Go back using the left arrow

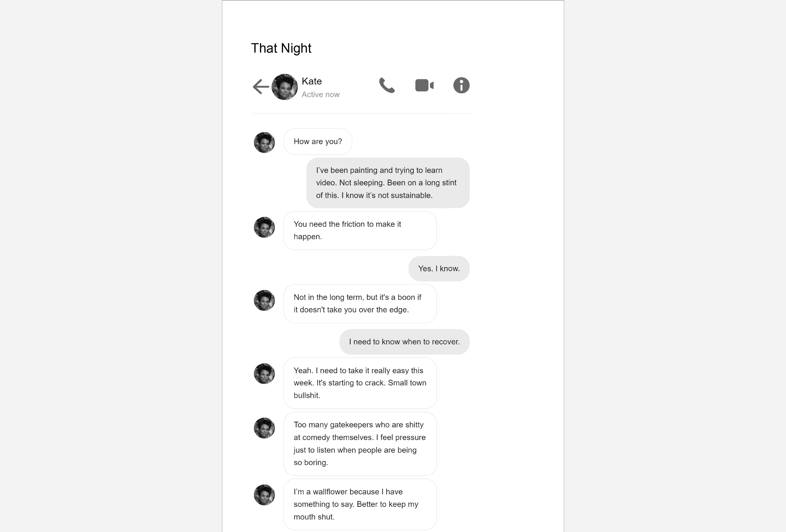pos(261,87)
